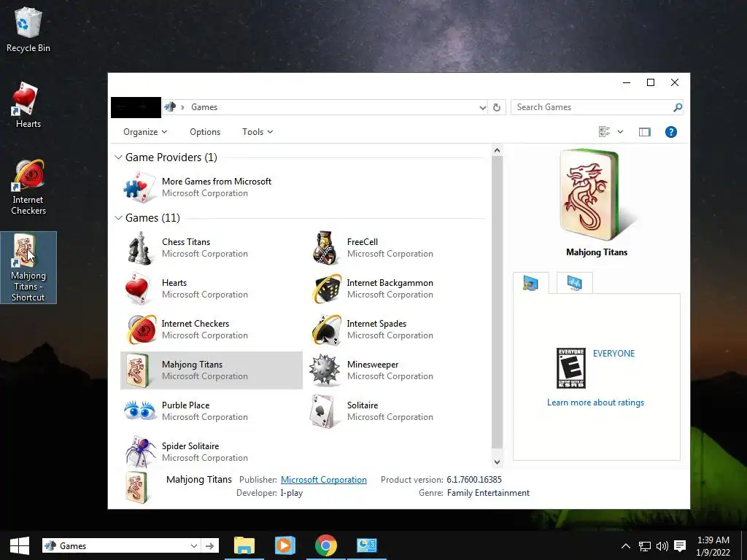
Task: Open the Organize dropdown menu
Action: (x=145, y=132)
